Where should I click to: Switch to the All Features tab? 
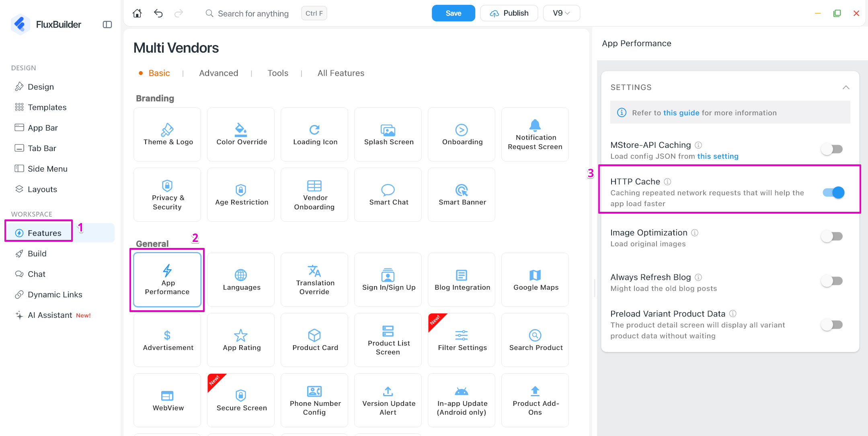coord(341,73)
